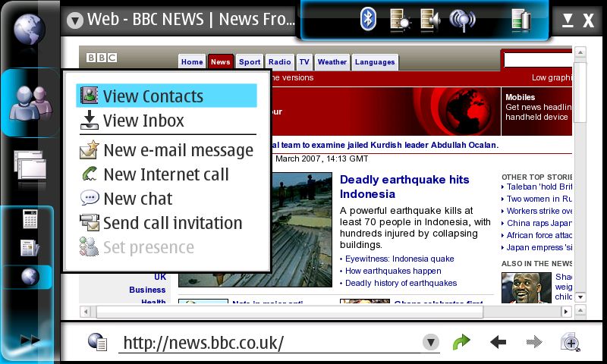
Task: Open the BBC Radio tab
Action: [x=279, y=62]
